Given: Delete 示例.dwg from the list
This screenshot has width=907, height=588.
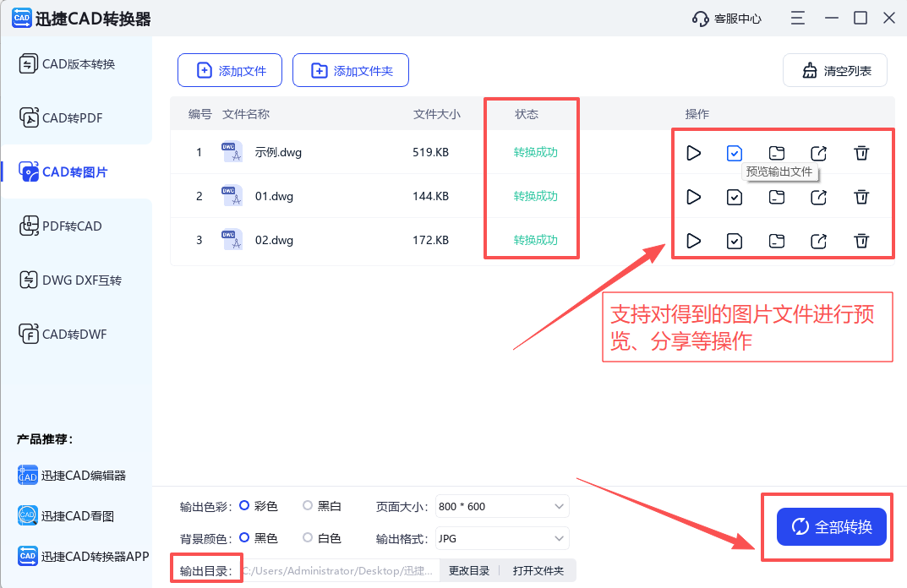Looking at the screenshot, I should point(861,153).
